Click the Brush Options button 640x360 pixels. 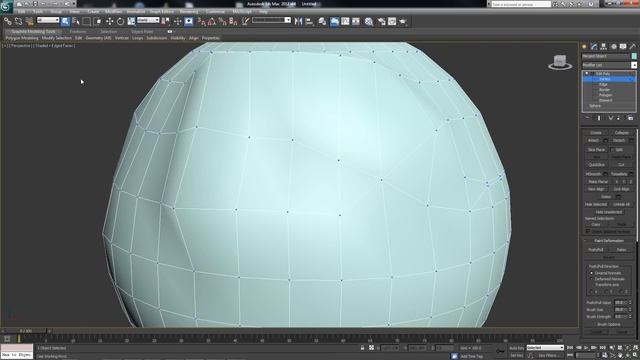[609, 324]
